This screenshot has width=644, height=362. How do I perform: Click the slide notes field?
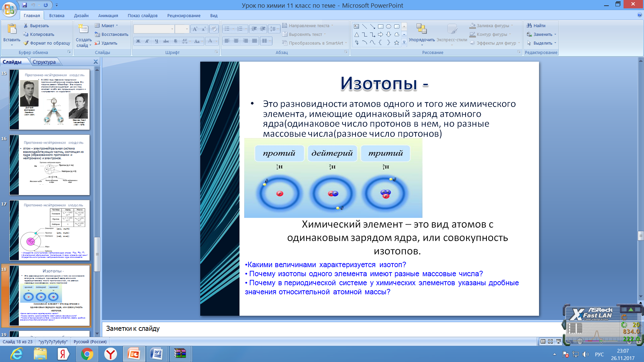click(x=332, y=329)
